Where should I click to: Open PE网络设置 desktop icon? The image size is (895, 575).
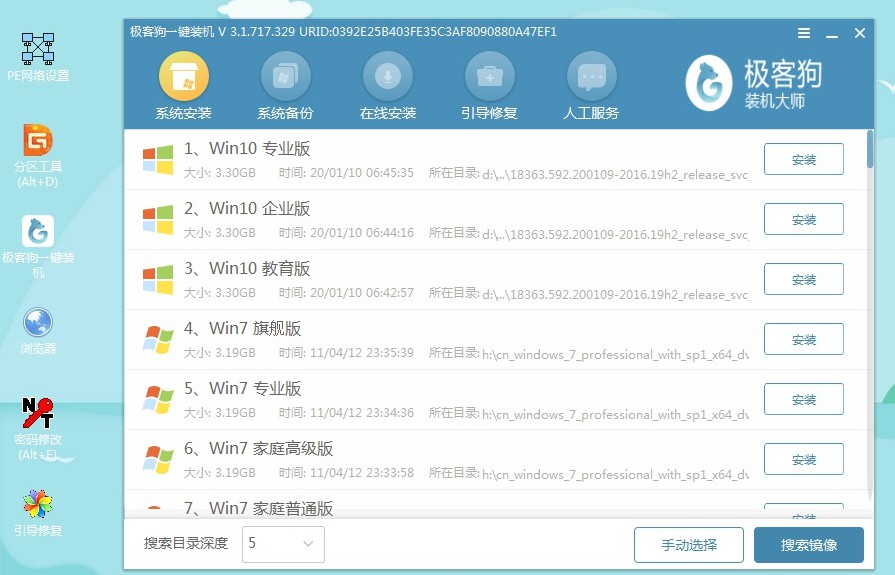38,57
